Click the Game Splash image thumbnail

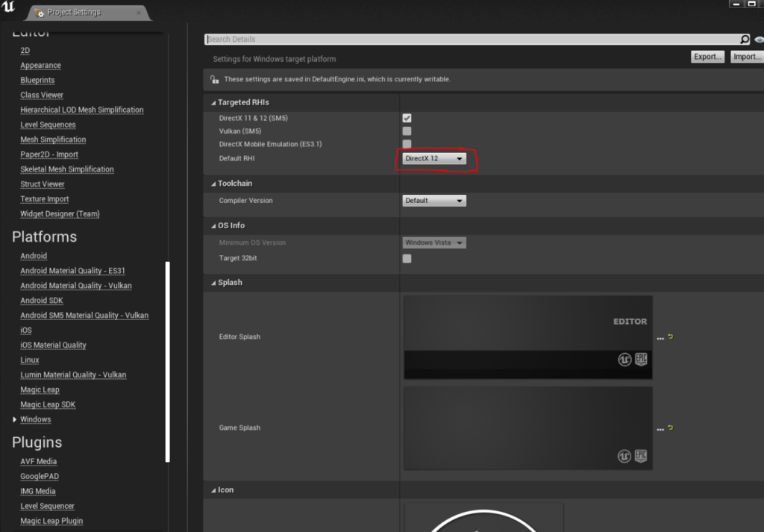(x=528, y=428)
